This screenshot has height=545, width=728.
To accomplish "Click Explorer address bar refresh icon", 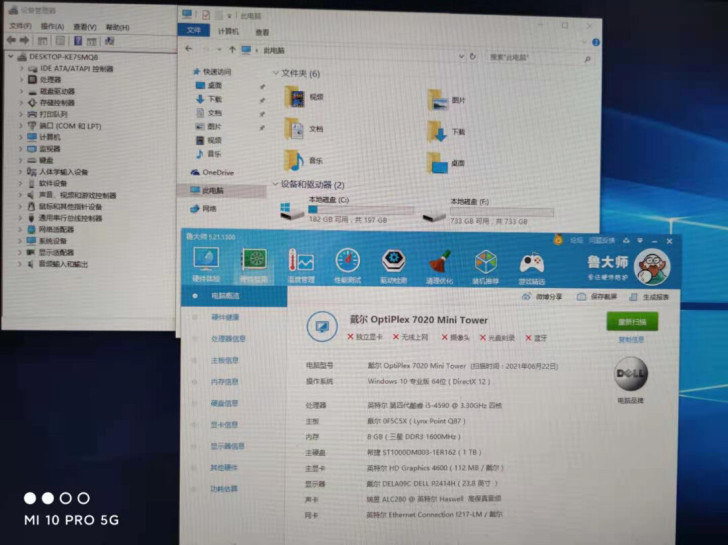I will pos(473,56).
